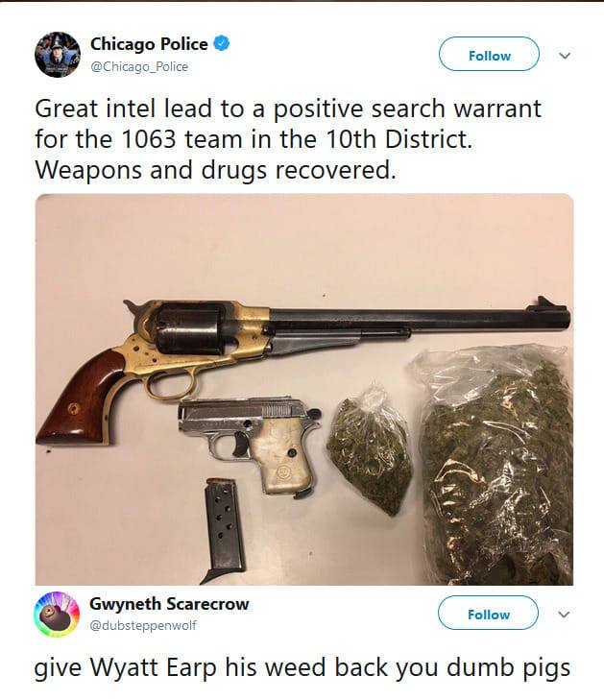
Task: Expand the Gwyneth Scarecrow tweet options chevron
Action: pos(564,615)
